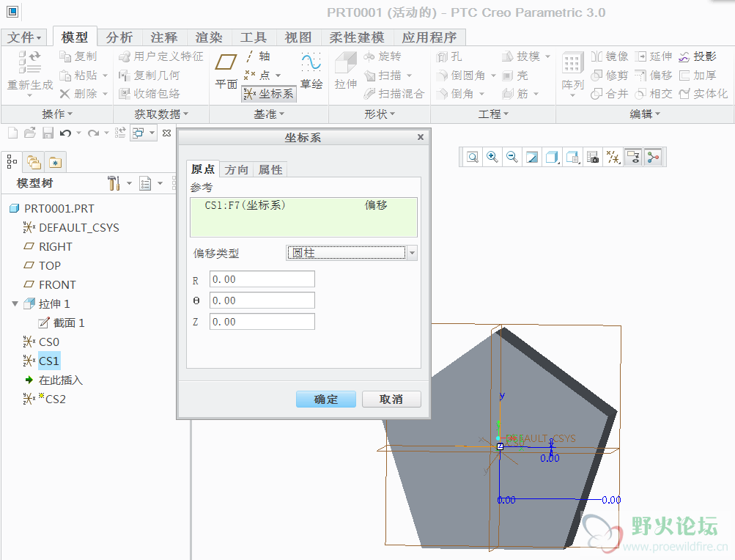Select CS0 in the model tree
The width and height of the screenshot is (735, 560).
(49, 342)
